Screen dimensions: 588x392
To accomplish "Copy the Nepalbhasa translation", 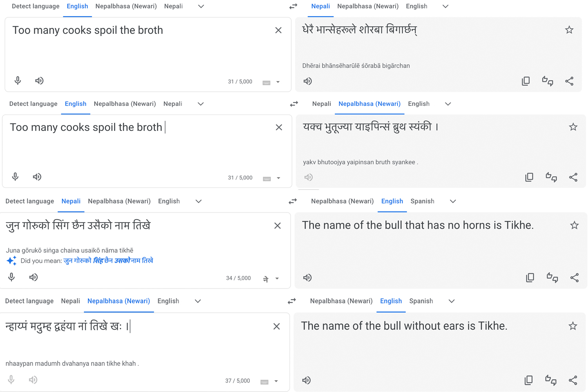I will pyautogui.click(x=529, y=177).
